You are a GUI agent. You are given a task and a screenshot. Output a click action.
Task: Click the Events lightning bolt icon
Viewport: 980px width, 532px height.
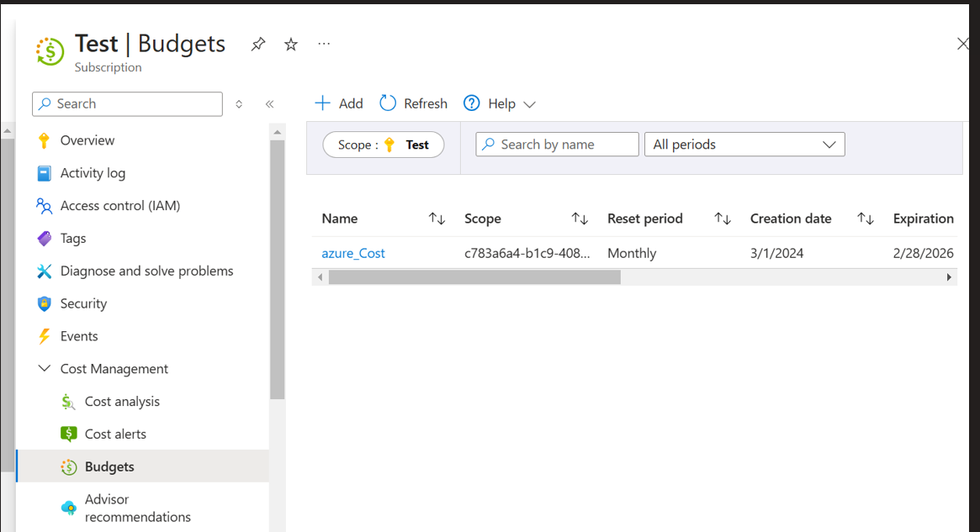point(44,336)
